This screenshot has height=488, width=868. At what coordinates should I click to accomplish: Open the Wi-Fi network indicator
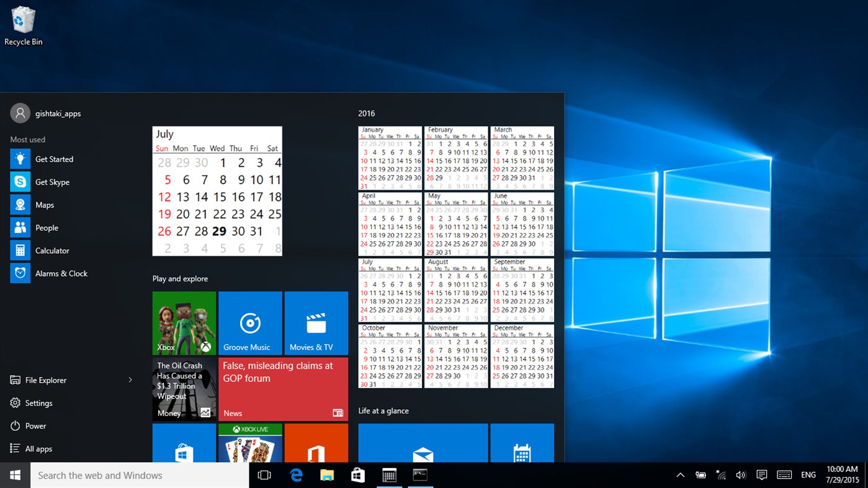coord(721,474)
